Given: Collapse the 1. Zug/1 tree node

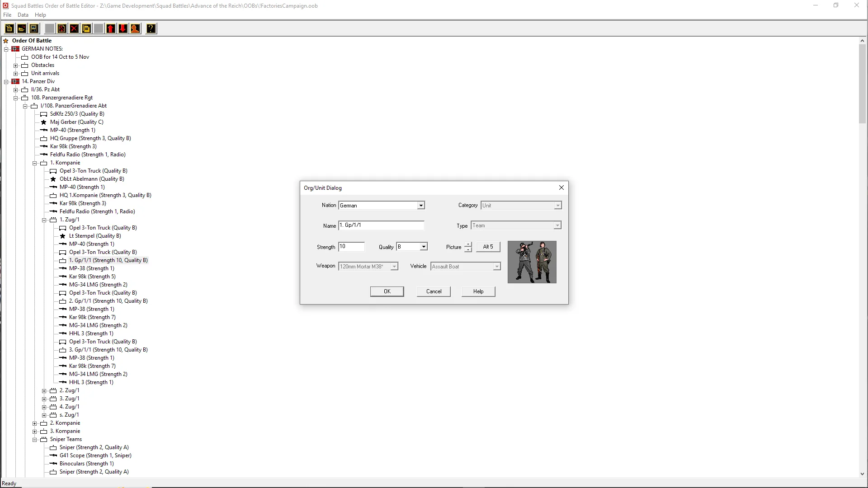Looking at the screenshot, I should click(44, 220).
